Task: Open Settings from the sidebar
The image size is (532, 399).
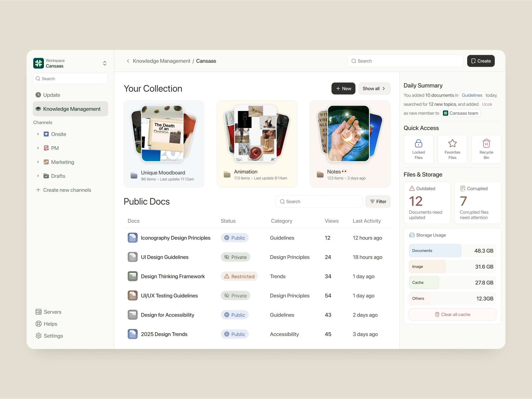Action: pyautogui.click(x=49, y=336)
